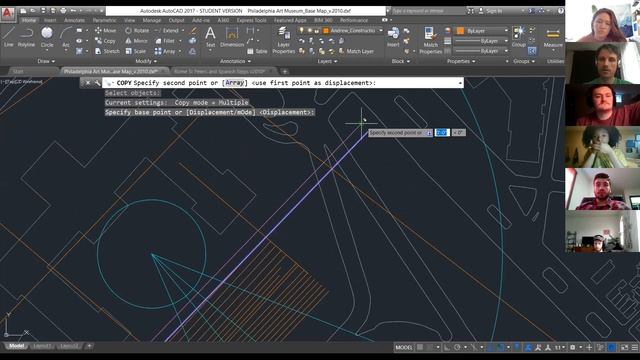Click the Insert block tool
This screenshot has height=360, width=640.
393,37
